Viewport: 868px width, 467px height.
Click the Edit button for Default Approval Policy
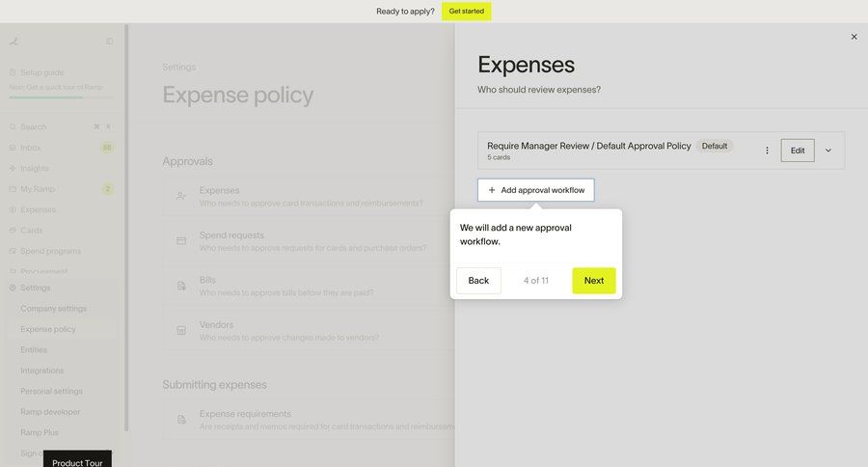[x=798, y=151]
